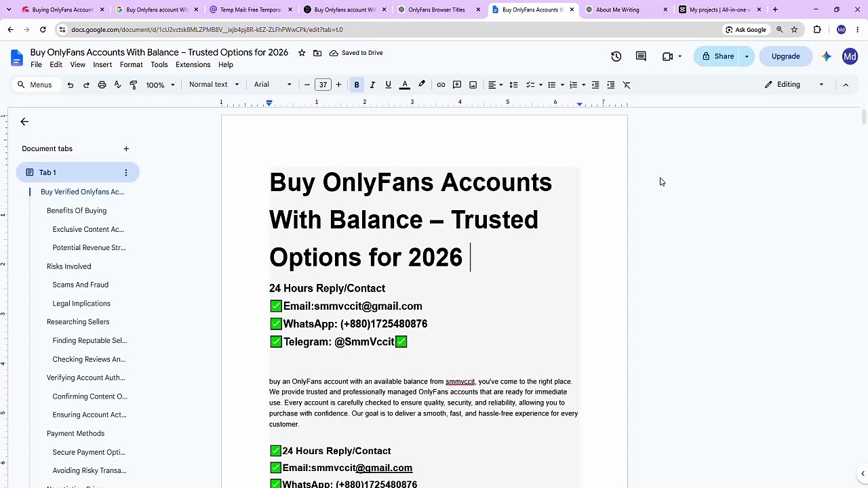Click the Undo arrow in toolbar

(70, 85)
